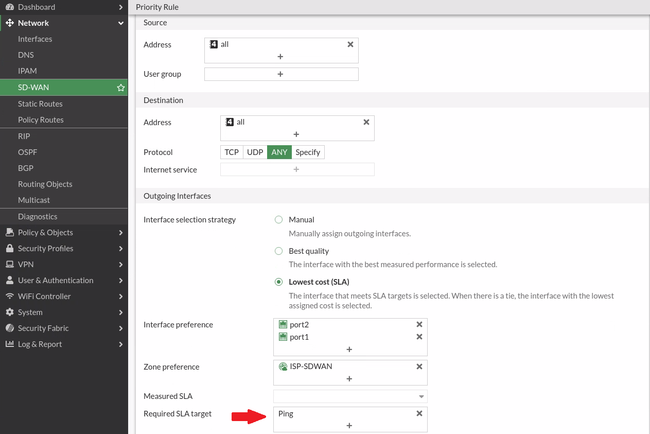Open the Measured SLA dropdown

coord(350,396)
